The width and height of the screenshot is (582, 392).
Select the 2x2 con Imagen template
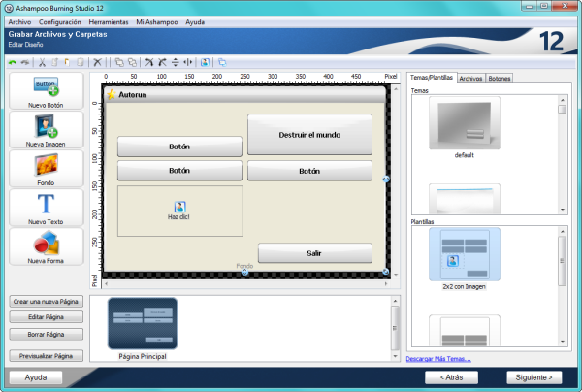click(465, 254)
